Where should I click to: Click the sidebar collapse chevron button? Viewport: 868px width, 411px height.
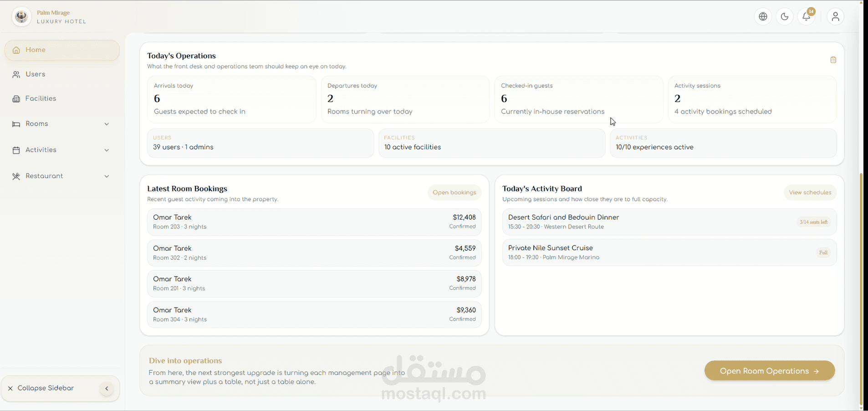coord(107,389)
